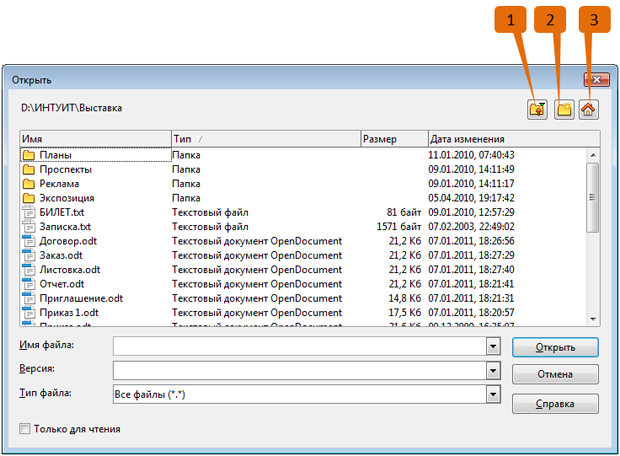Open help with Справка button
The width and height of the screenshot is (620, 456).
pyautogui.click(x=555, y=404)
